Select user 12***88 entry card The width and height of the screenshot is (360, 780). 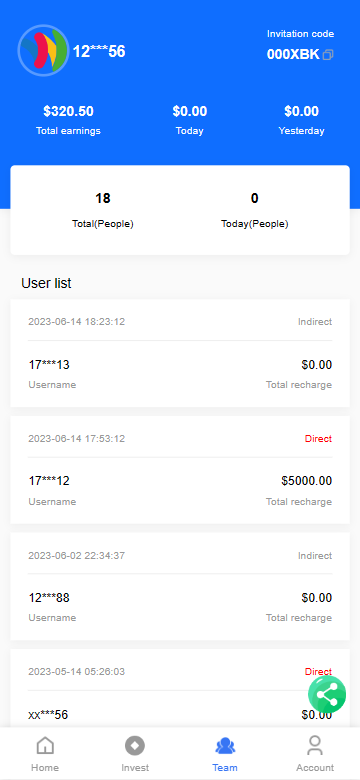180,586
